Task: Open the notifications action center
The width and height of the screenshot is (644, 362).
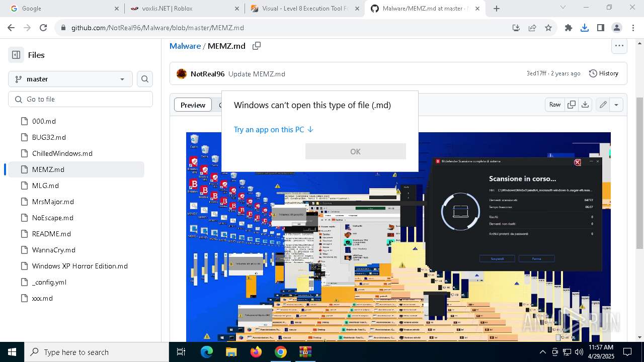Action: pyautogui.click(x=627, y=352)
